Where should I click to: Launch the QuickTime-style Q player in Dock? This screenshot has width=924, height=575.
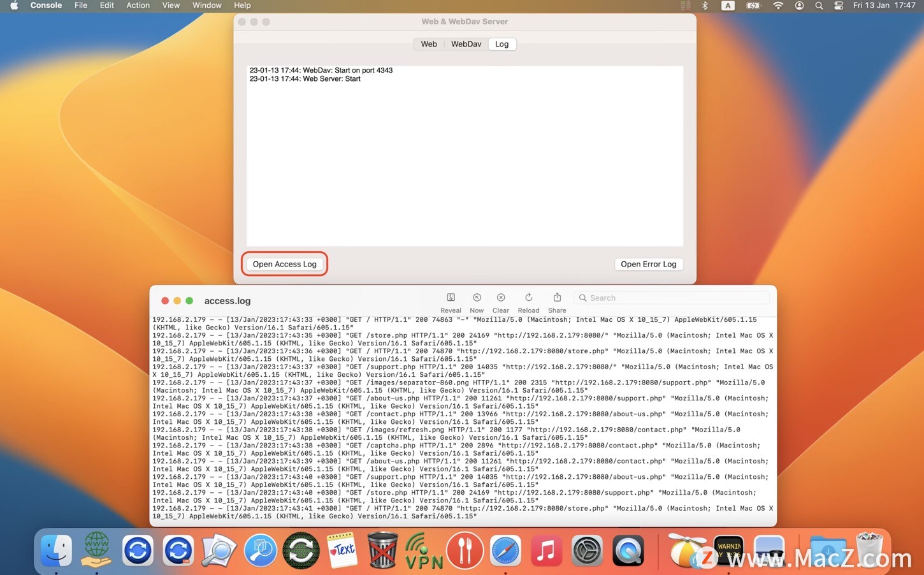click(x=628, y=550)
